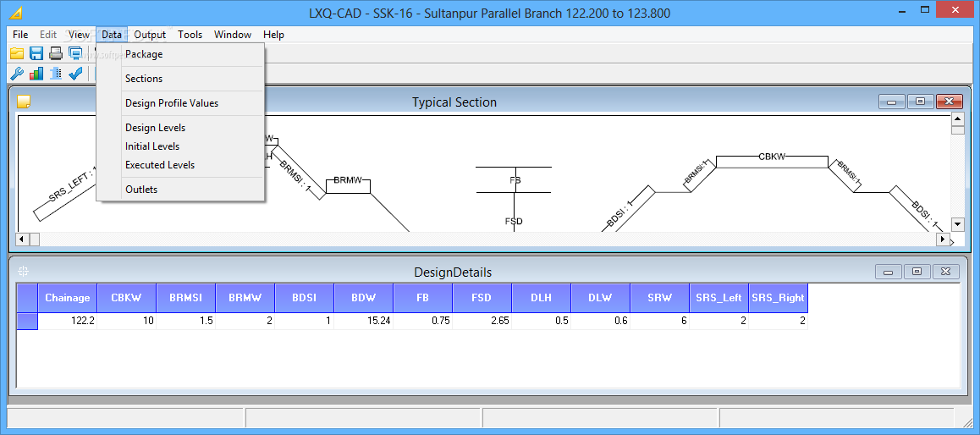
Task: Select the row header of row 122.2
Action: click(x=27, y=322)
